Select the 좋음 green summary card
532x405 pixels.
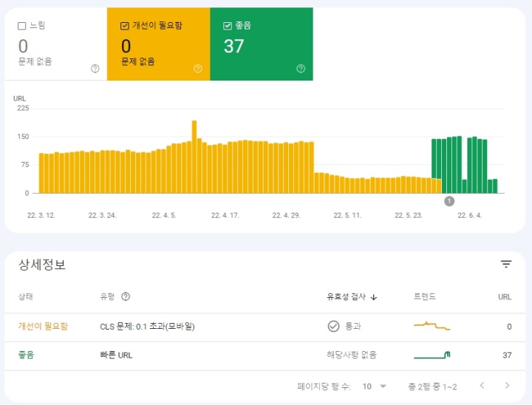pos(262,44)
